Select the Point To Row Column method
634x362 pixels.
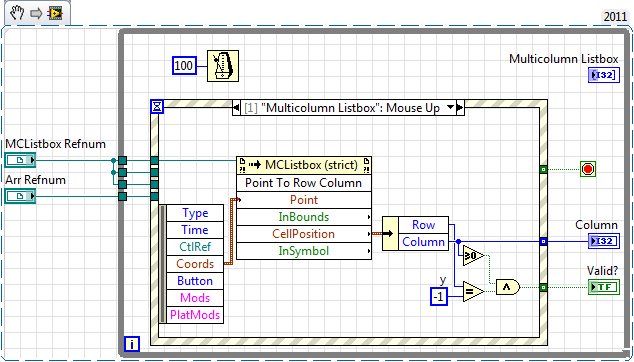tap(304, 183)
